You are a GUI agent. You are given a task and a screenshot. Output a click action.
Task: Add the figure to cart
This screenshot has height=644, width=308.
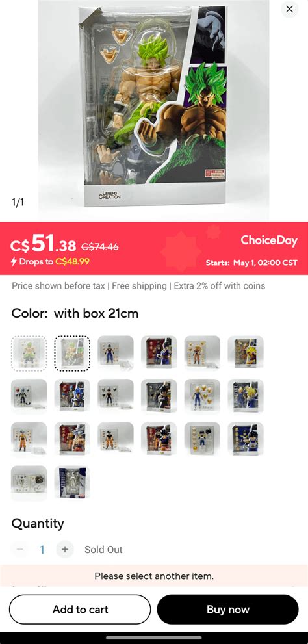(x=80, y=609)
